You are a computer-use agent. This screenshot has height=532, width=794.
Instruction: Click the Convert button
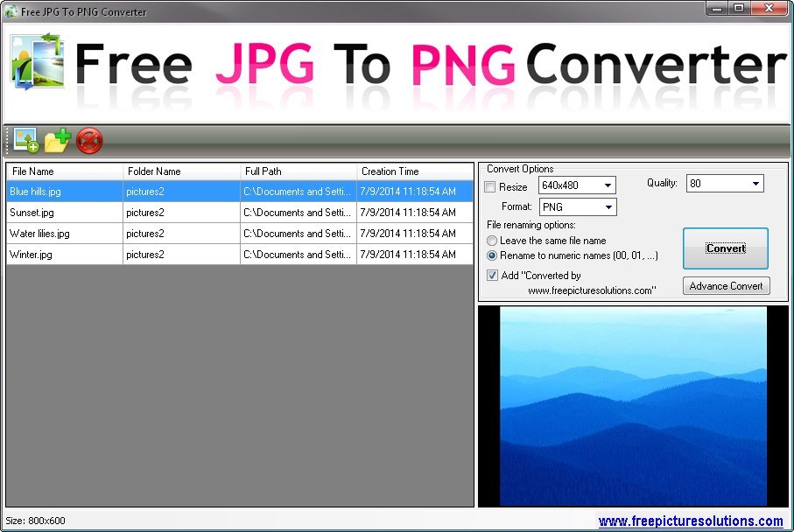click(x=726, y=248)
